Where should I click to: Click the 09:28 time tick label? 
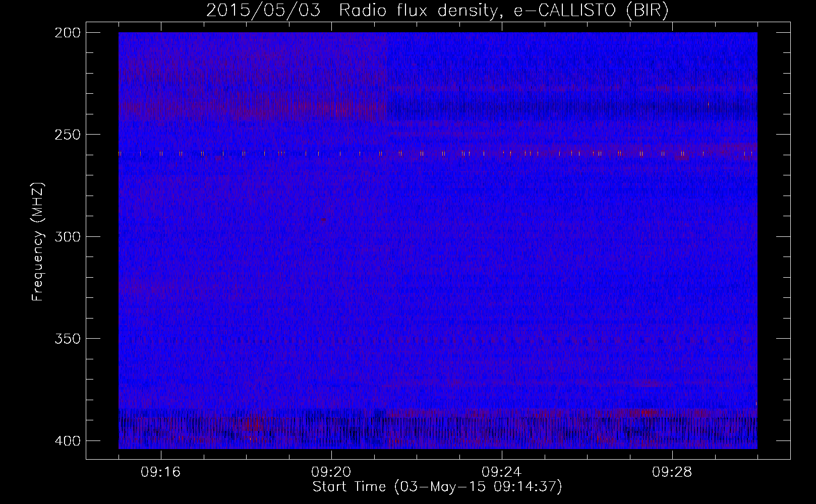[x=672, y=472]
